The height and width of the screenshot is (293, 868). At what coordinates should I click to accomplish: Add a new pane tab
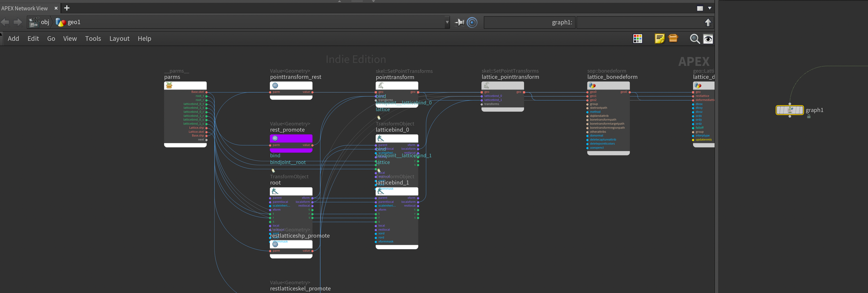(67, 8)
